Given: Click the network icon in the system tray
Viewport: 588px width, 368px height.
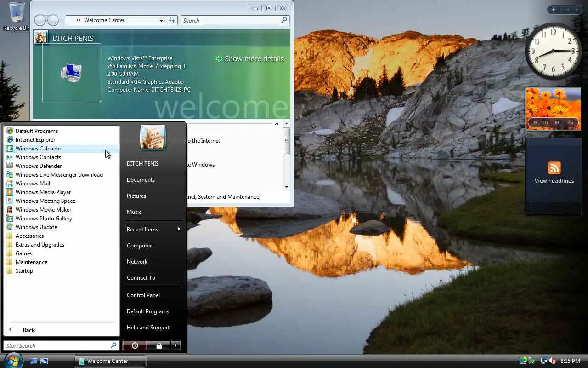Looking at the screenshot, I should (x=544, y=361).
